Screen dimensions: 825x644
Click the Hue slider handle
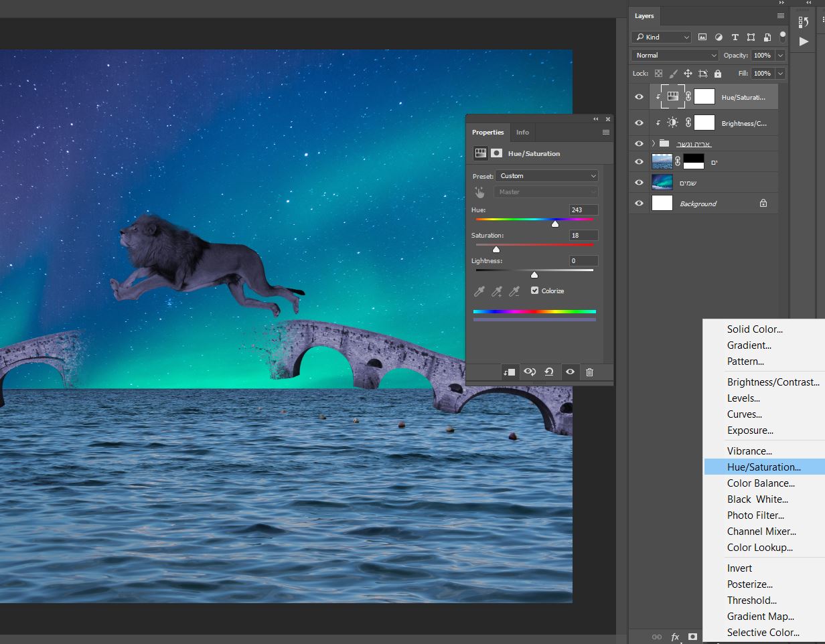click(555, 224)
